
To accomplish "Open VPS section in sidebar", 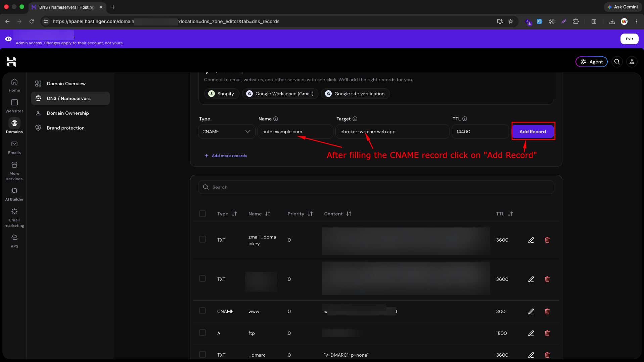I will click(x=14, y=241).
